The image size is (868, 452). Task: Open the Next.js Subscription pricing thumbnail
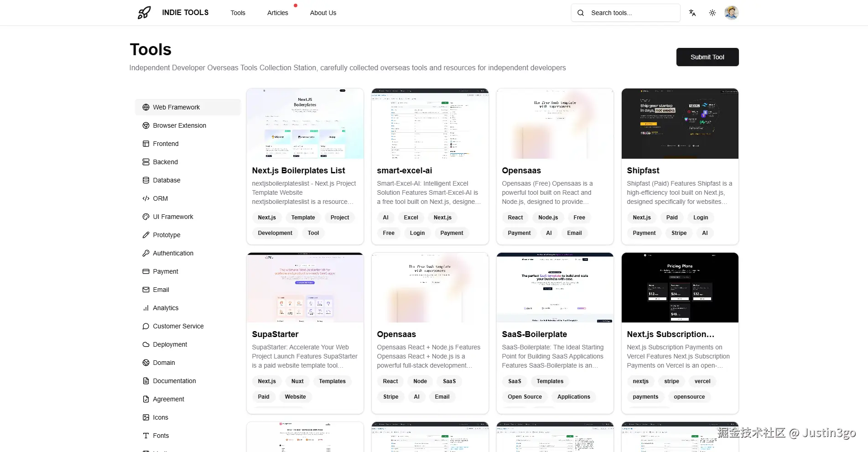[x=680, y=288]
